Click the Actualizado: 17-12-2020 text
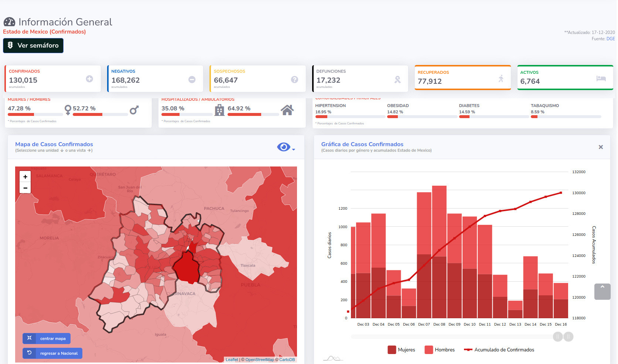 [590, 32]
